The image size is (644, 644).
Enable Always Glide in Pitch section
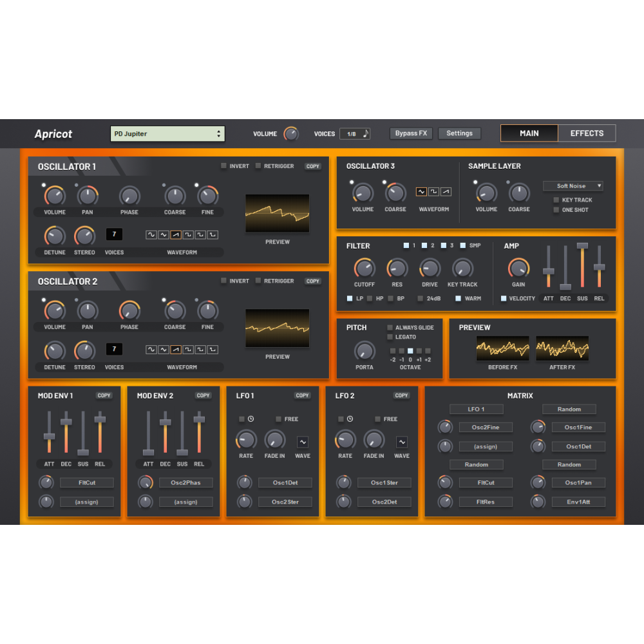point(390,328)
